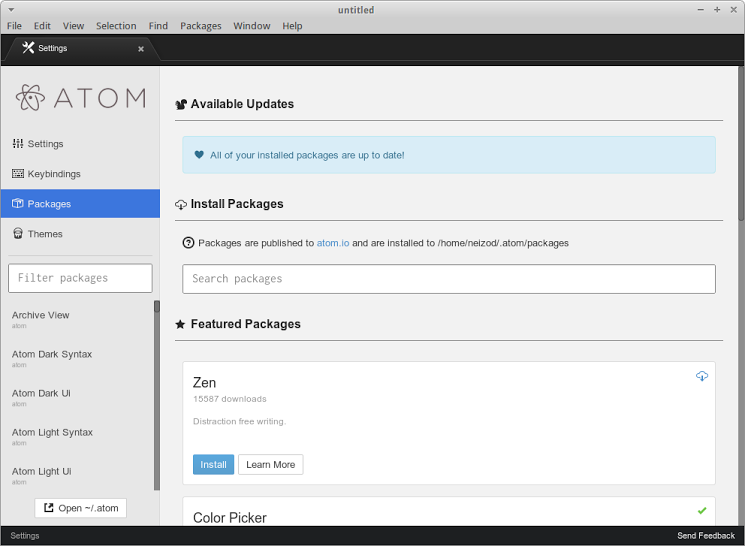Focus the Filter packages field
The image size is (745, 546).
point(80,278)
